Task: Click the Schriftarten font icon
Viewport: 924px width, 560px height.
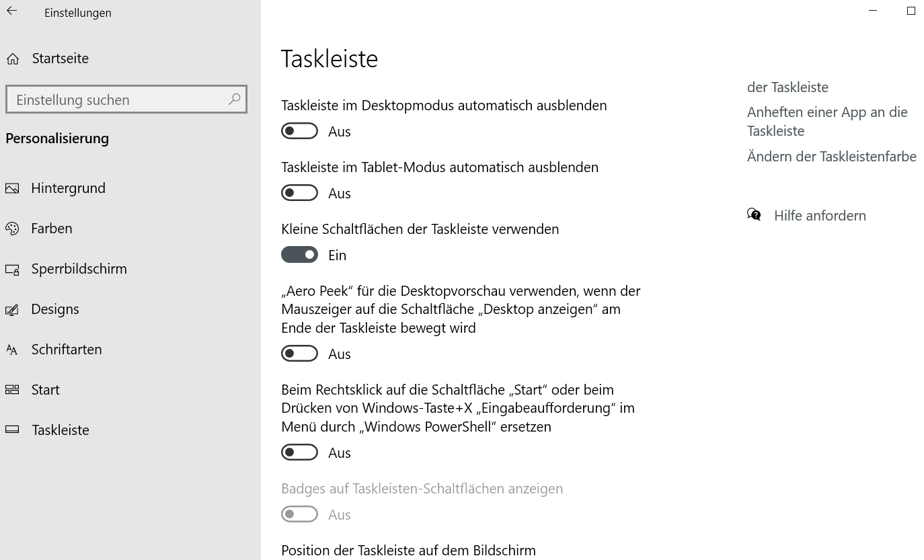Action: click(x=12, y=350)
